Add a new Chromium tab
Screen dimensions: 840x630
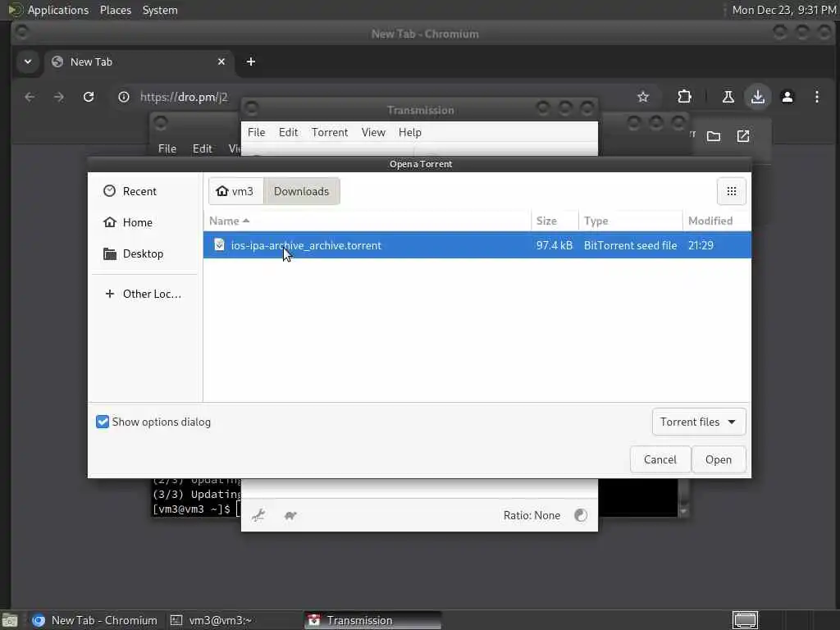click(251, 62)
